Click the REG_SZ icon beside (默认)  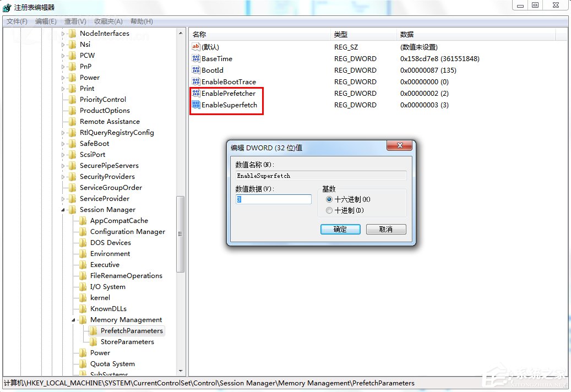[196, 47]
